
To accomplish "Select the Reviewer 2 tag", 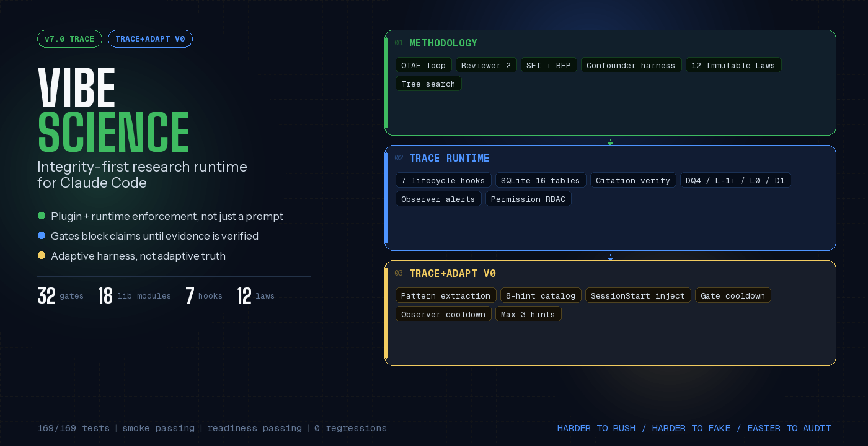I will tap(486, 65).
